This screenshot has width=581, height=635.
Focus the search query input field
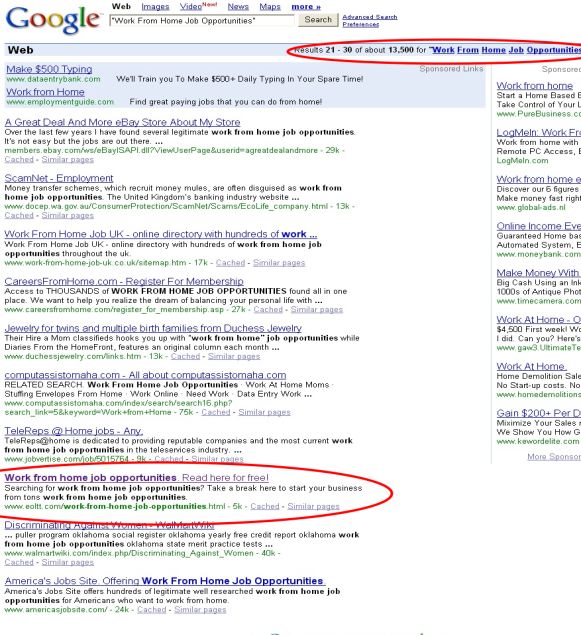[202, 20]
